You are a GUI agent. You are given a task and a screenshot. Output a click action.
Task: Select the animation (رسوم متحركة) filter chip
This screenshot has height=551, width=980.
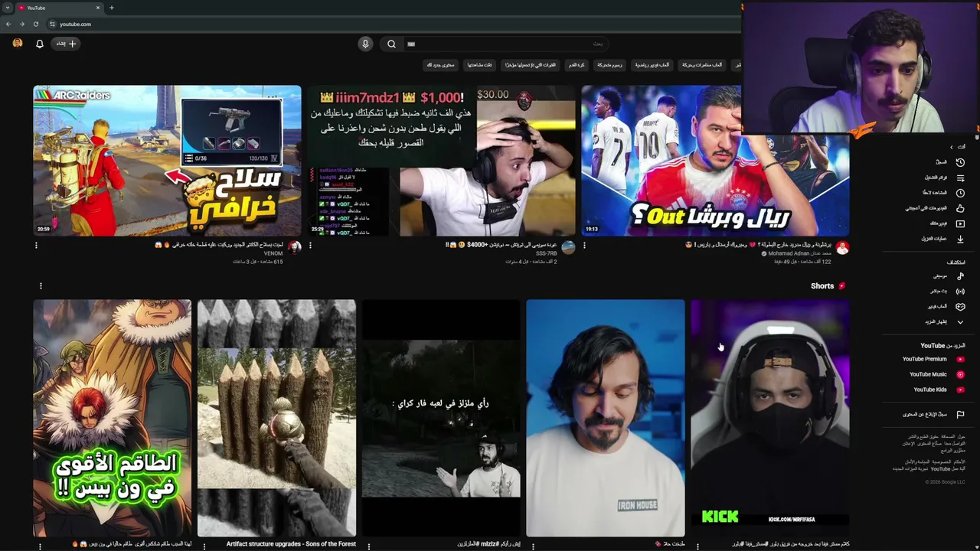(x=609, y=65)
